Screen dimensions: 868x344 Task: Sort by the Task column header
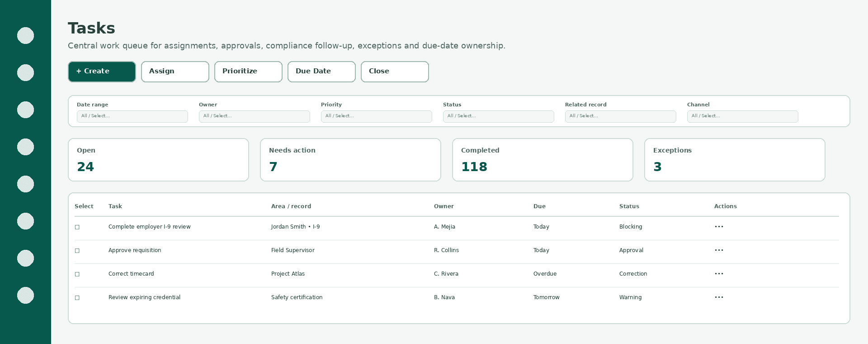coord(115,206)
